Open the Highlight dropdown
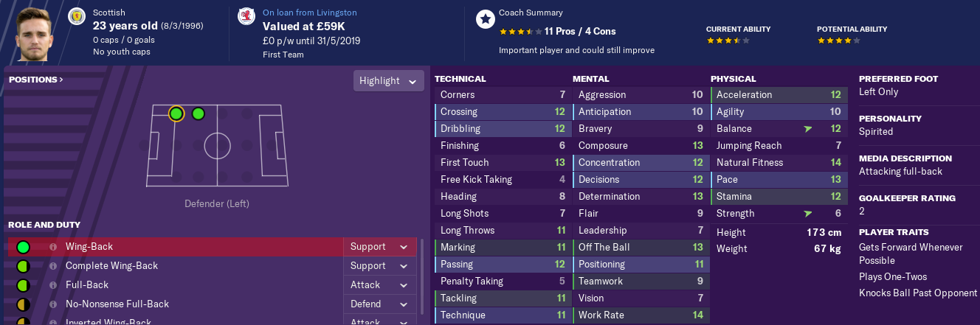 tap(389, 81)
